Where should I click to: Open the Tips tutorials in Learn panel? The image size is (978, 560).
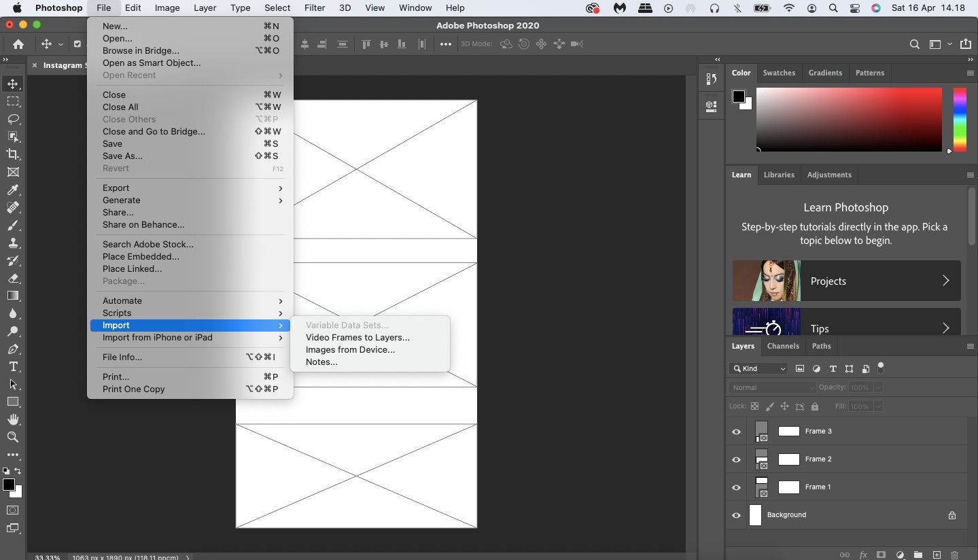point(845,327)
